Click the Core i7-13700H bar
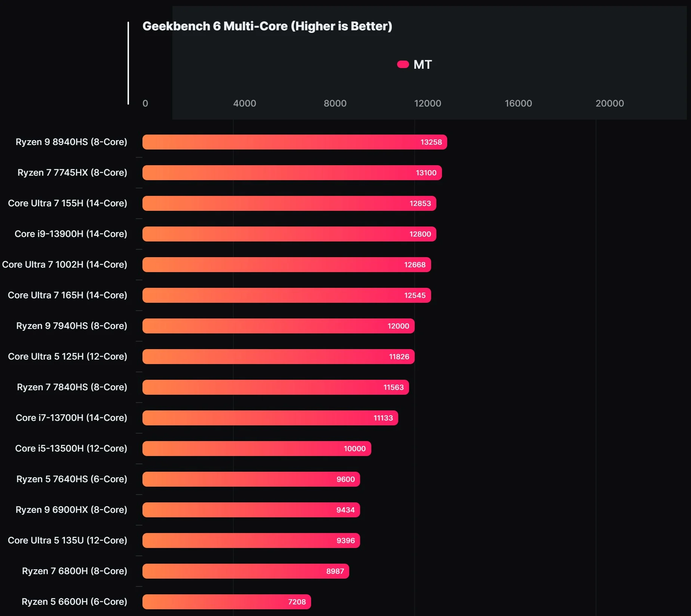Image resolution: width=691 pixels, height=616 pixels. [x=270, y=418]
